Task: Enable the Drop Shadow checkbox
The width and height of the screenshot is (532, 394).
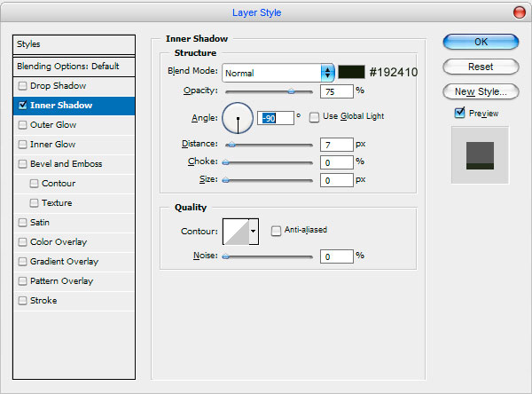Action: click(x=22, y=85)
